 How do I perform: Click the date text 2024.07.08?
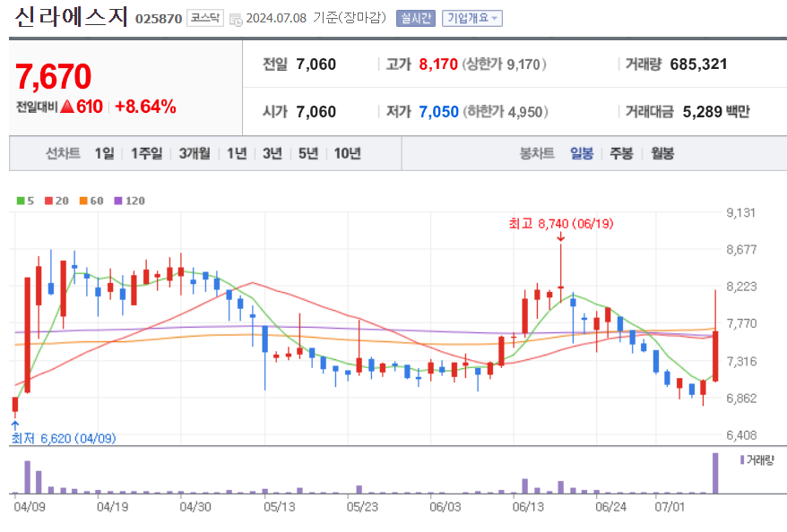pyautogui.click(x=276, y=18)
